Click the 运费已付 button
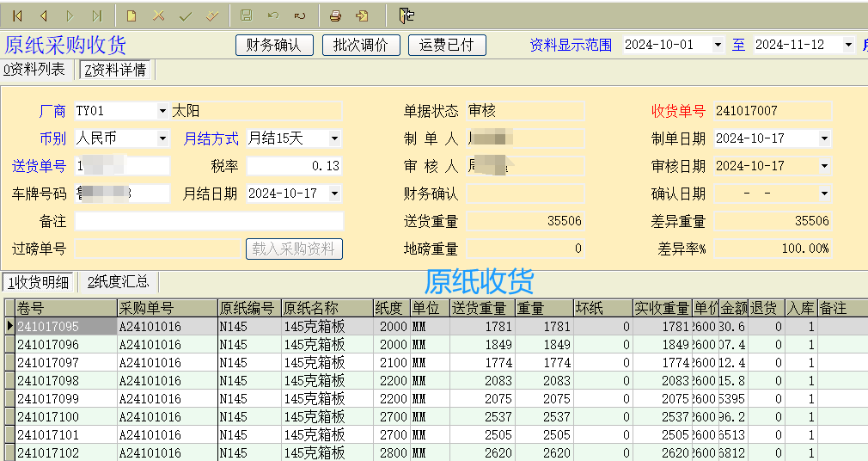 [446, 46]
